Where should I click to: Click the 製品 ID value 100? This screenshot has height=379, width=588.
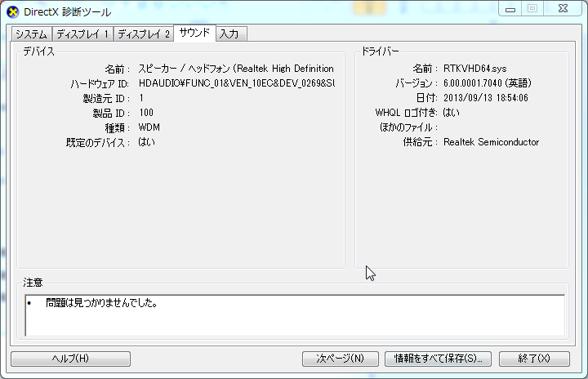[146, 113]
